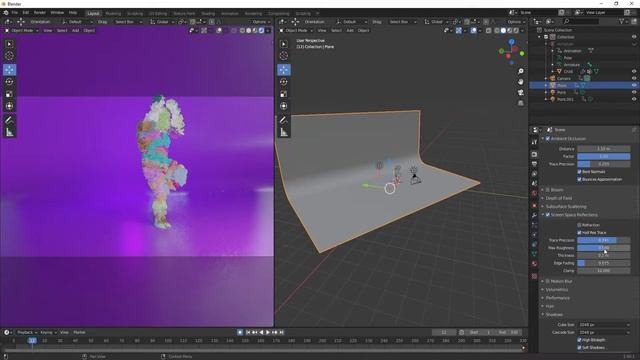The image size is (640, 360).
Task: Open the Modifier wrench properties tab
Action: 534,215
